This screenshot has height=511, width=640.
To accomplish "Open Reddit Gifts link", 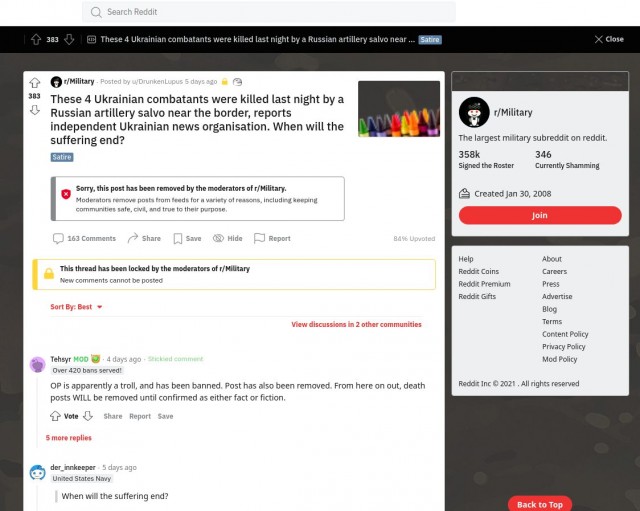I will [477, 297].
